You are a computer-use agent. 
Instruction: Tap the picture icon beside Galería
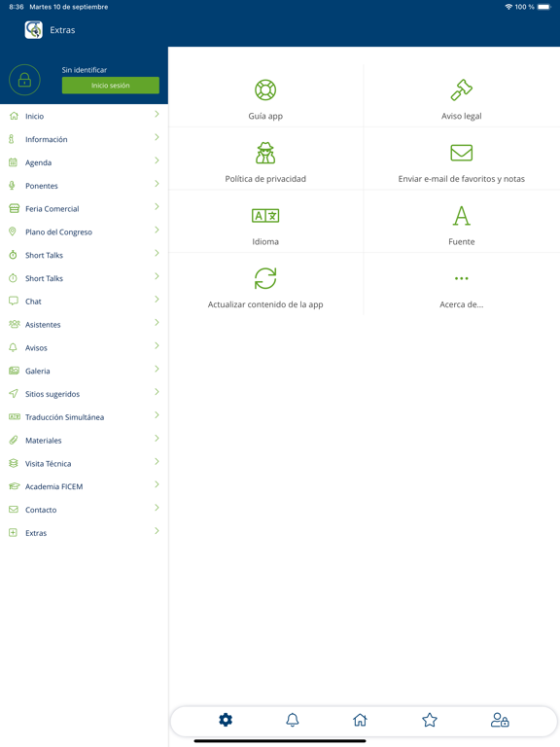[14, 371]
